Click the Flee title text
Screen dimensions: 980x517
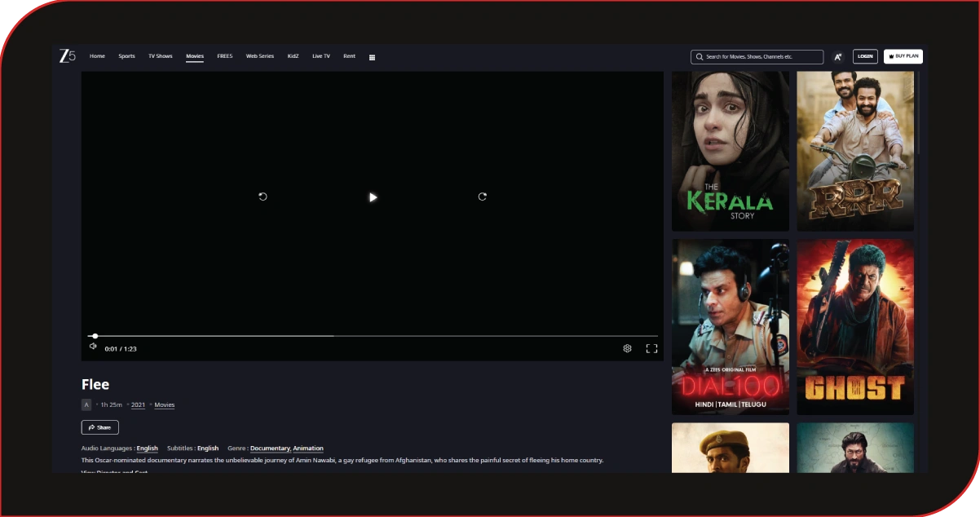coord(95,385)
